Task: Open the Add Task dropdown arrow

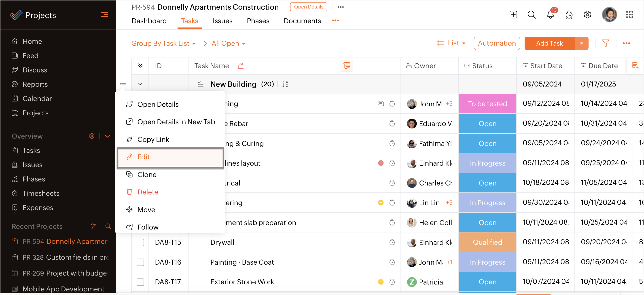Action: (x=581, y=43)
